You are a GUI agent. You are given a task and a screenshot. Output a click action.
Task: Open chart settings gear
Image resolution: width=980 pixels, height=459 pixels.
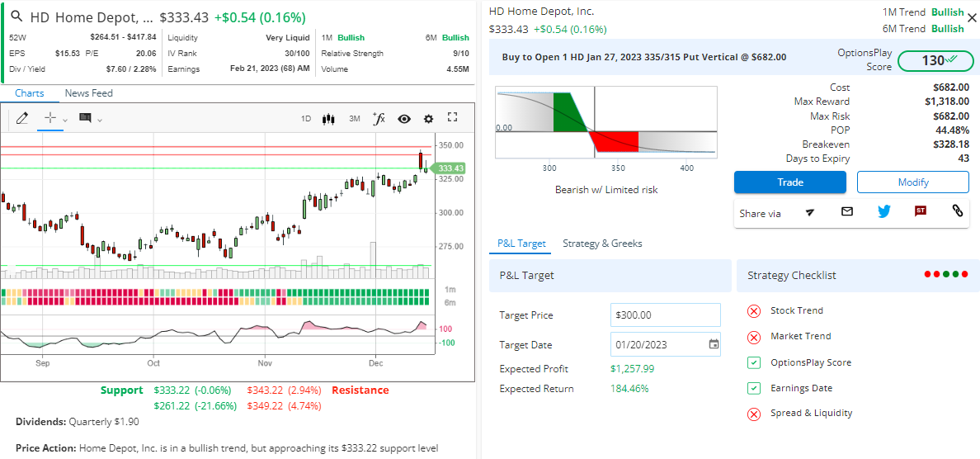pyautogui.click(x=429, y=118)
